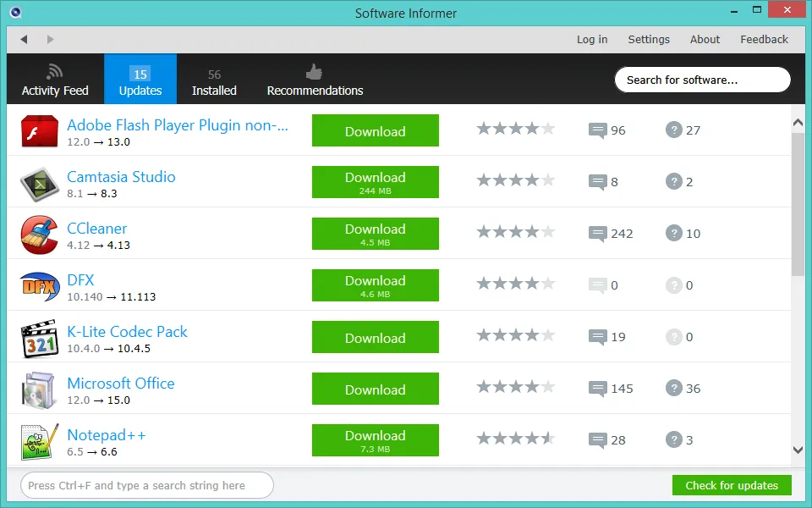
Task: Open questions for Camtasia Studio (2)
Action: click(x=679, y=182)
